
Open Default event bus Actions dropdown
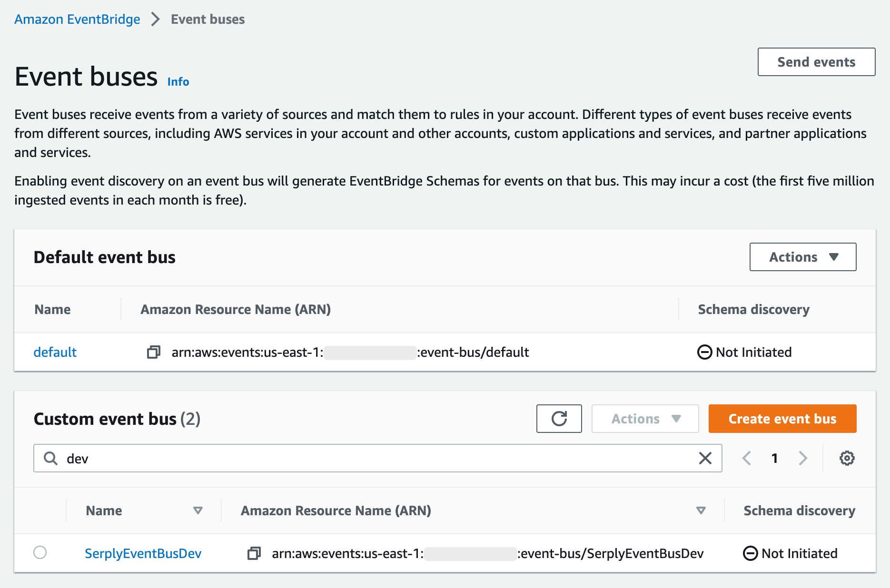pos(803,257)
